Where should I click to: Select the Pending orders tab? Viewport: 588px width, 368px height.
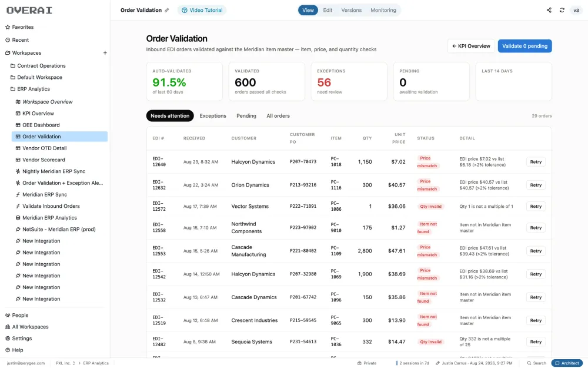point(246,115)
